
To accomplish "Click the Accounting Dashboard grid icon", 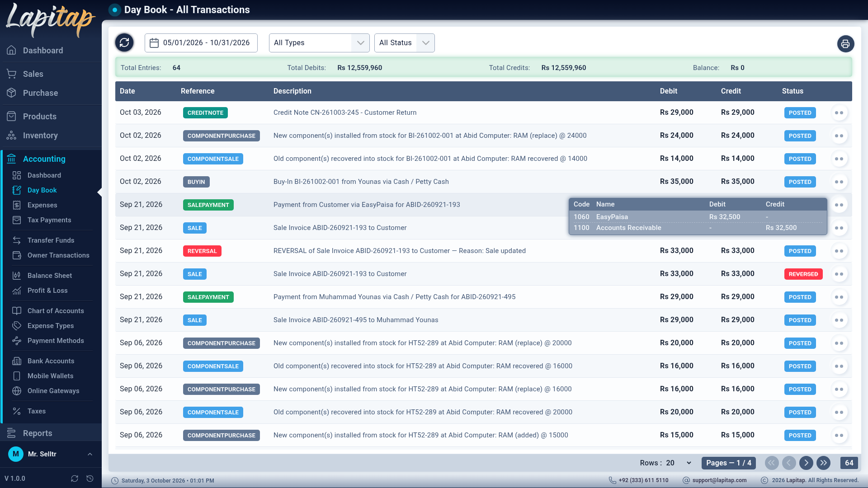I will click(x=17, y=175).
